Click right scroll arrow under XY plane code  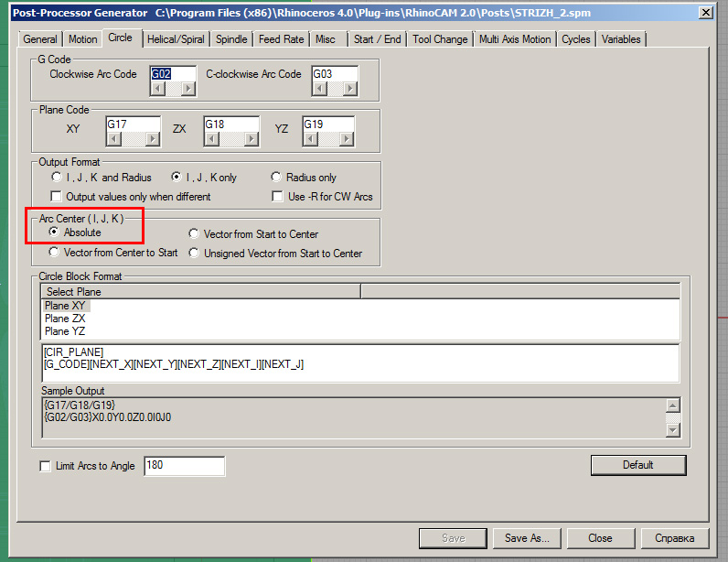click(x=153, y=139)
